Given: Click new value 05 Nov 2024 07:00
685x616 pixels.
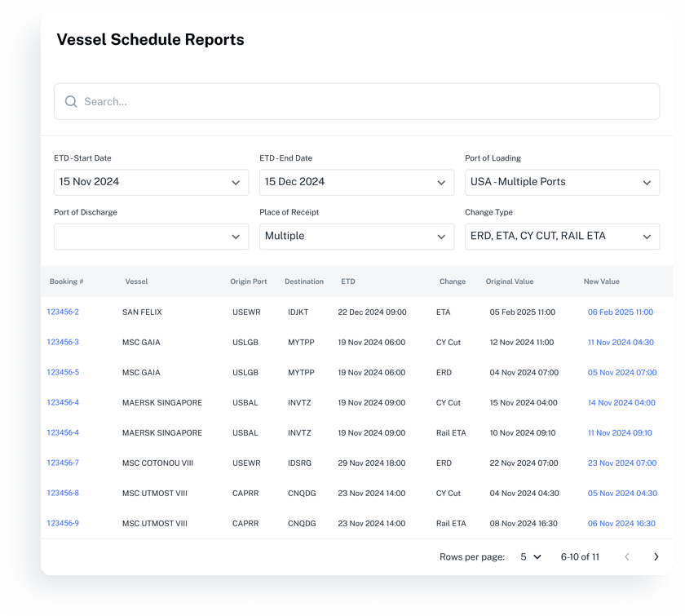Looking at the screenshot, I should [622, 373].
